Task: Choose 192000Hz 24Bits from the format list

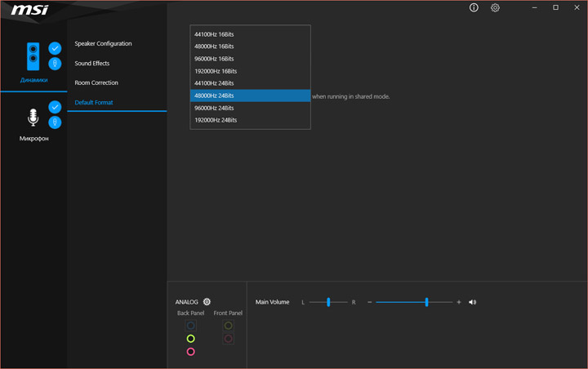Action: tap(216, 120)
